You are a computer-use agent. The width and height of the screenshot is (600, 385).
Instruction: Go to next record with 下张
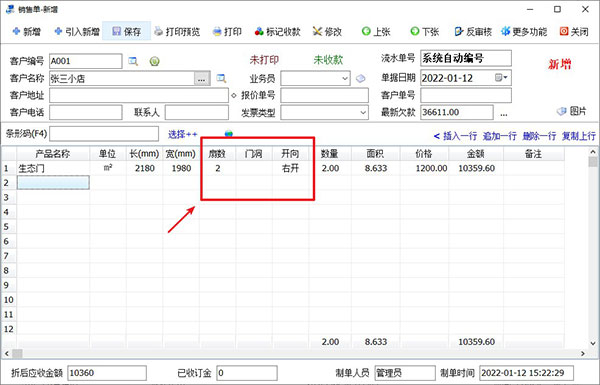424,31
